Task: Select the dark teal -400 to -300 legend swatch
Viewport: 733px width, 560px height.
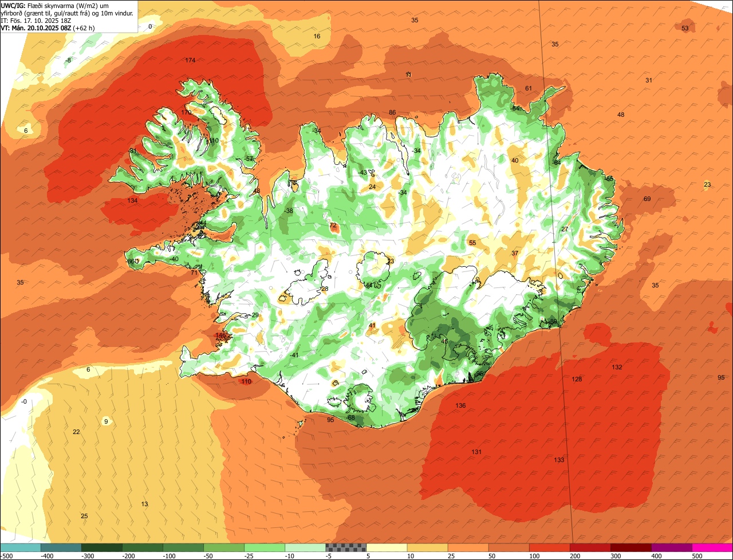Action: coord(61,547)
